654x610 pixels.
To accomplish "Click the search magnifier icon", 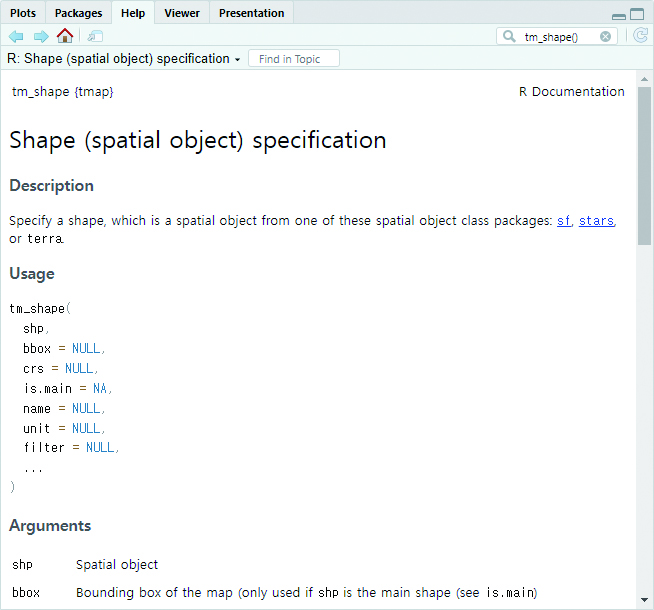I will (x=511, y=36).
